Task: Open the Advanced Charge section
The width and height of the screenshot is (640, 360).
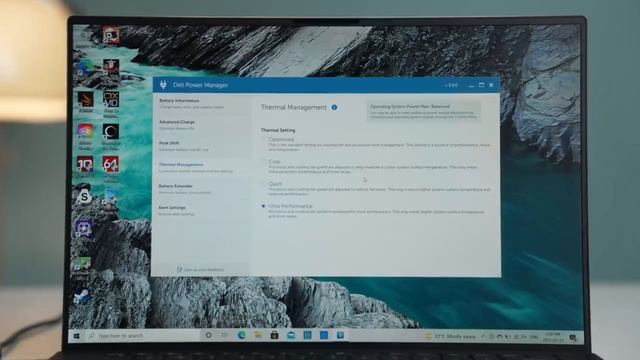Action: click(202, 125)
